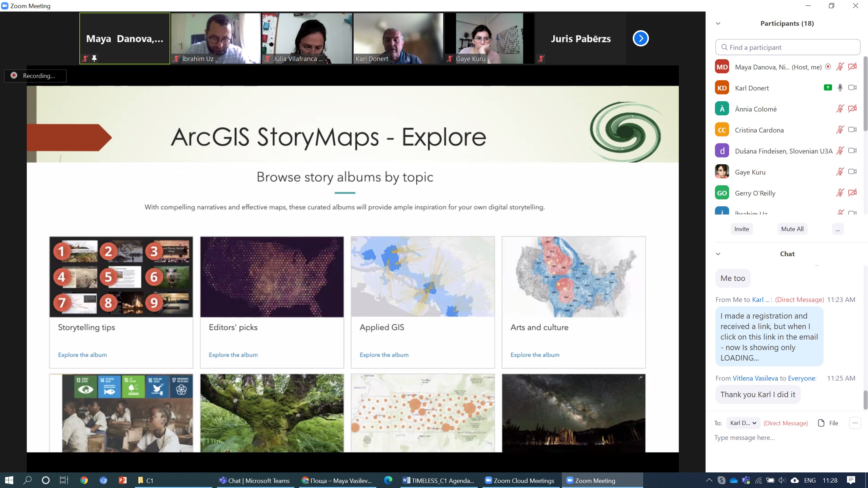Open participants more options button
Viewport: 868px width, 488px height.
837,229
